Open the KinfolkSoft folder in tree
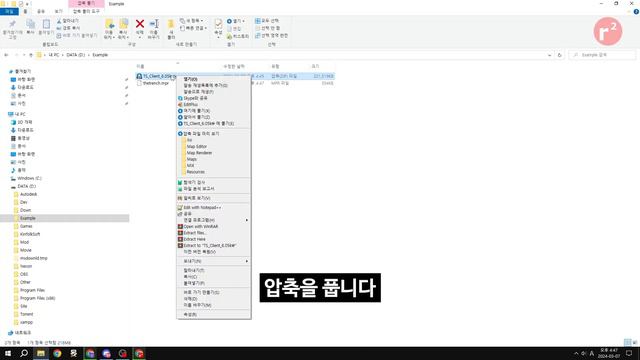Screen dimensions: 640x360 pyautogui.click(x=30, y=234)
